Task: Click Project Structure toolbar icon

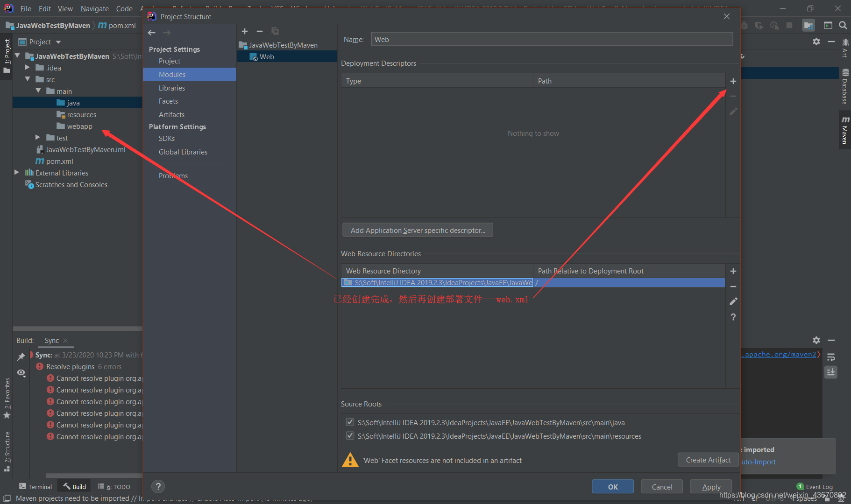Action: [x=808, y=25]
